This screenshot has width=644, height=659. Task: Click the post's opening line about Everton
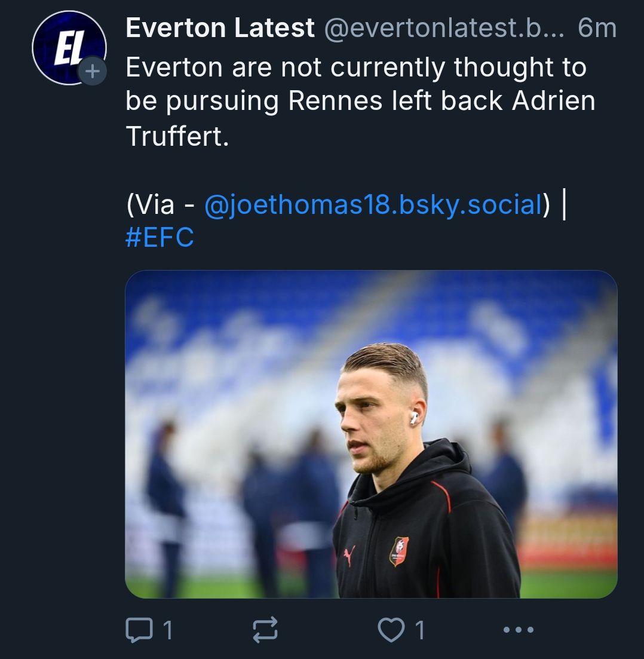point(356,68)
